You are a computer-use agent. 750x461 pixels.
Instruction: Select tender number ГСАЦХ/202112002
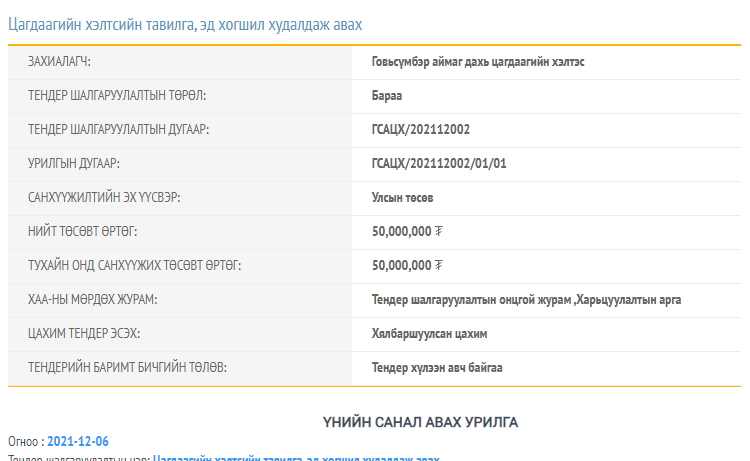421,130
